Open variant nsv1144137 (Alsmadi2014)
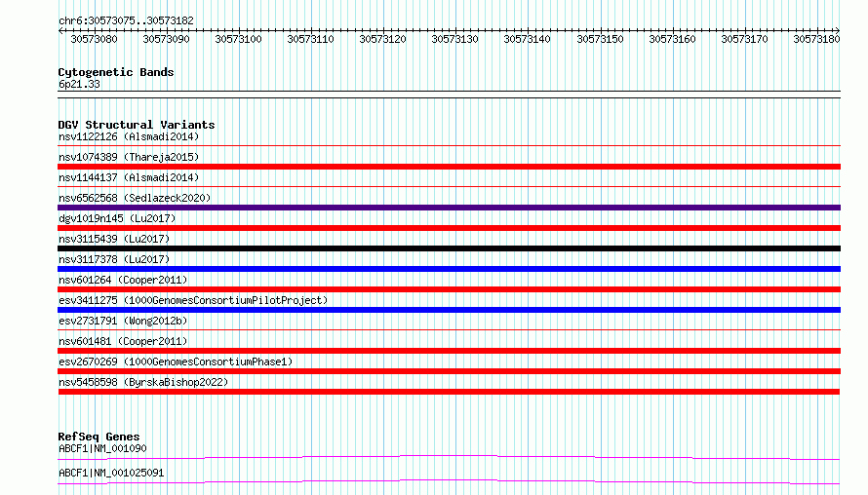This screenshot has width=868, height=495. (129, 177)
